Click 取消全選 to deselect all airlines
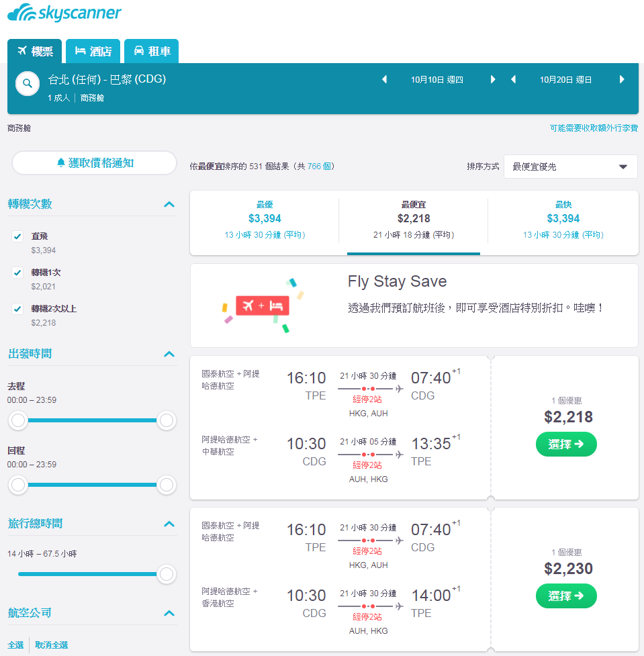 pos(51,645)
